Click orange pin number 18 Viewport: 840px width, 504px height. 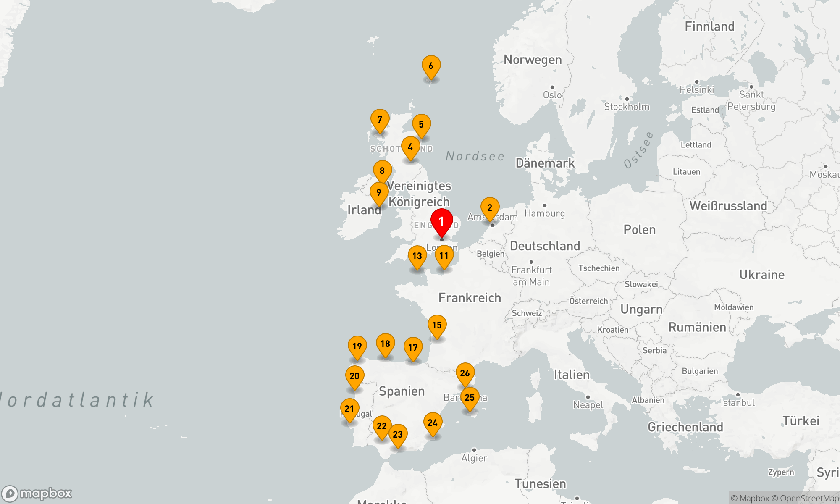[385, 344]
